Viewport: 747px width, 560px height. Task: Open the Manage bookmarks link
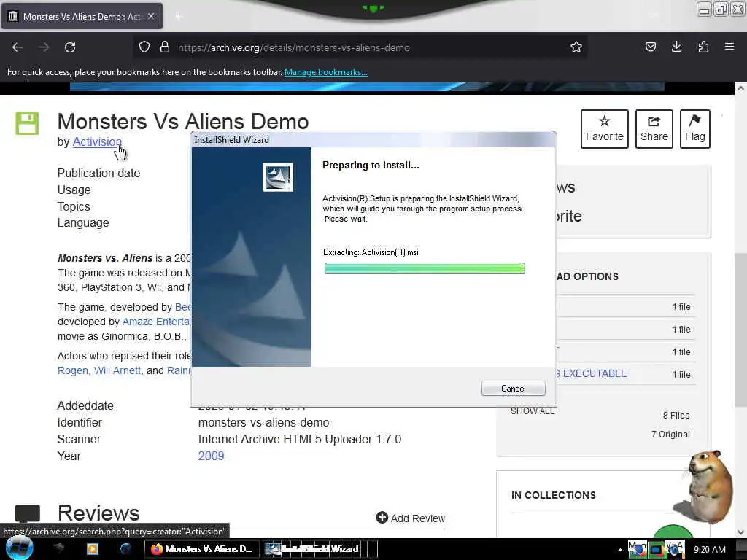pyautogui.click(x=326, y=72)
